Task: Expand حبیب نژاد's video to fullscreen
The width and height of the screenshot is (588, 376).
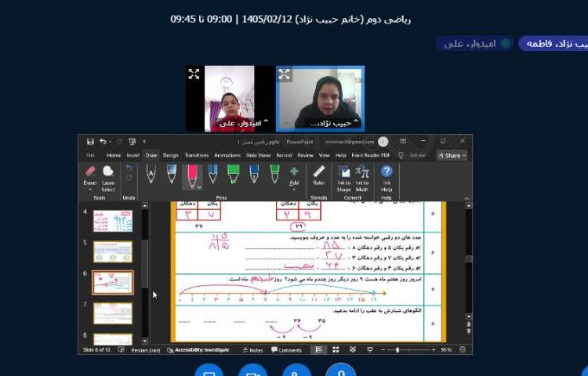Action: coord(285,74)
